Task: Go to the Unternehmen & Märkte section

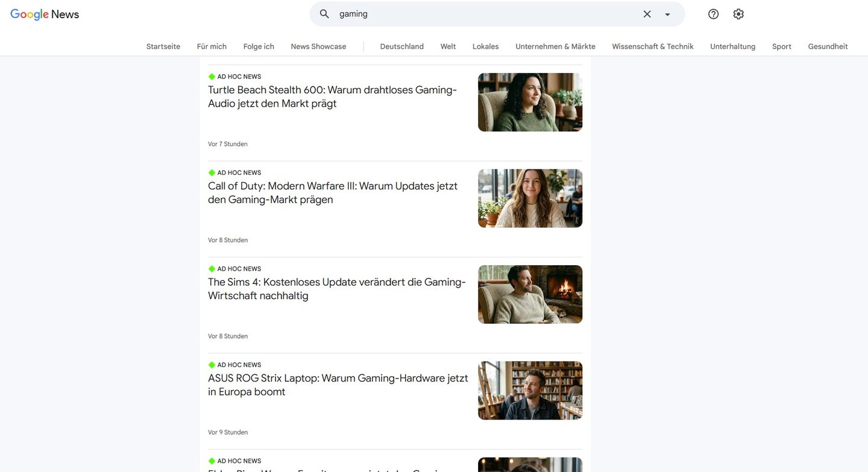Action: pyautogui.click(x=555, y=46)
